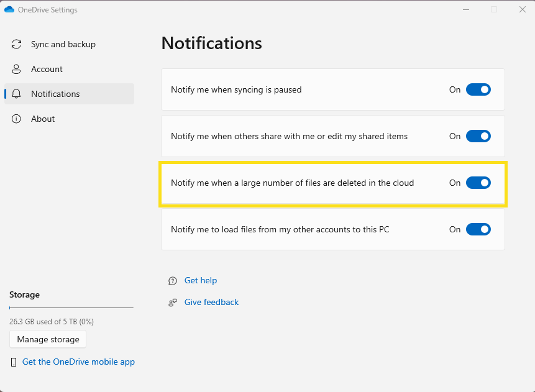The width and height of the screenshot is (535, 392).
Task: Click the Get help question icon
Action: 173,281
